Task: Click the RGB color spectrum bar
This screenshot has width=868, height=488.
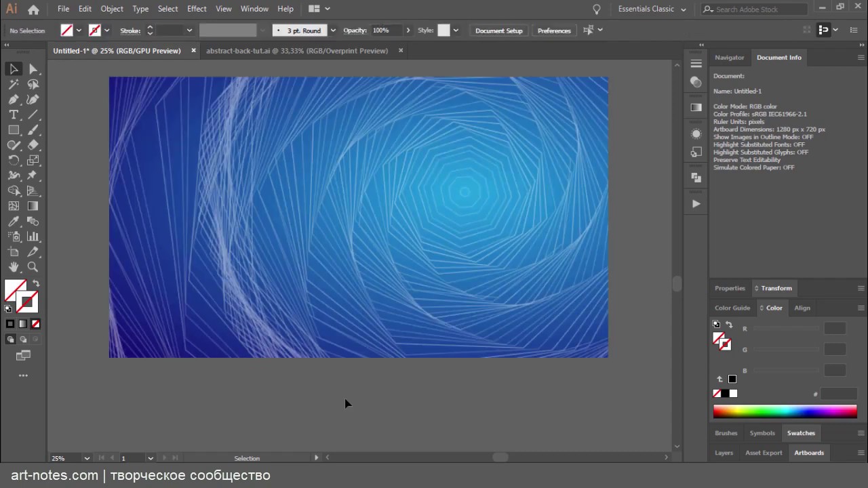Action: (x=785, y=411)
